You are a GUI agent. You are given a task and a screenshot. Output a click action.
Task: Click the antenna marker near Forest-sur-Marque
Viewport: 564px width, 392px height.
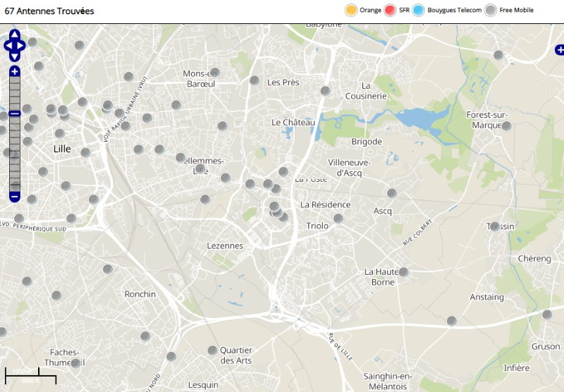click(x=506, y=126)
